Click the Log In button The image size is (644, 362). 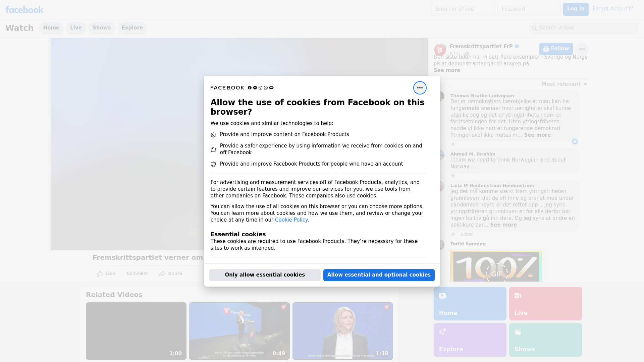coord(576,9)
